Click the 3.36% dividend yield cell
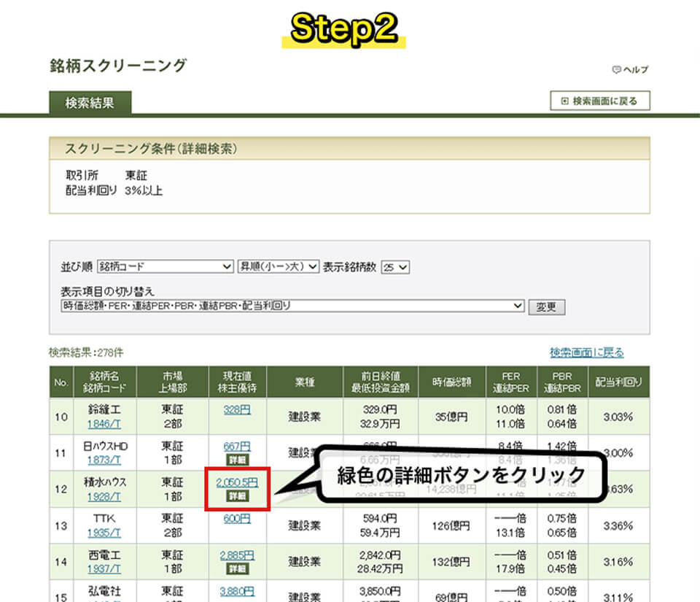Screen dimensions: 700x602 click(x=618, y=525)
